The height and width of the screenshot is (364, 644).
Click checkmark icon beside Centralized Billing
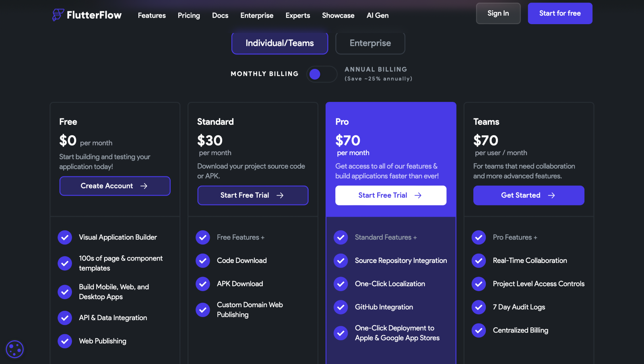pyautogui.click(x=479, y=331)
